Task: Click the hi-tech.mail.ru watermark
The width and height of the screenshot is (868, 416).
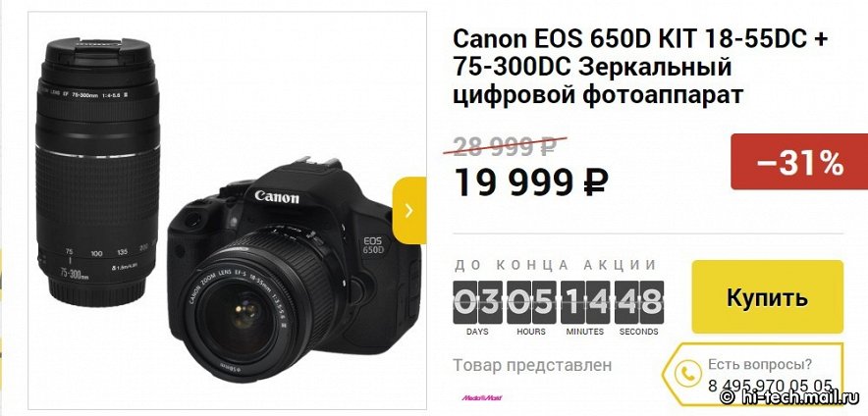Action: tap(790, 396)
